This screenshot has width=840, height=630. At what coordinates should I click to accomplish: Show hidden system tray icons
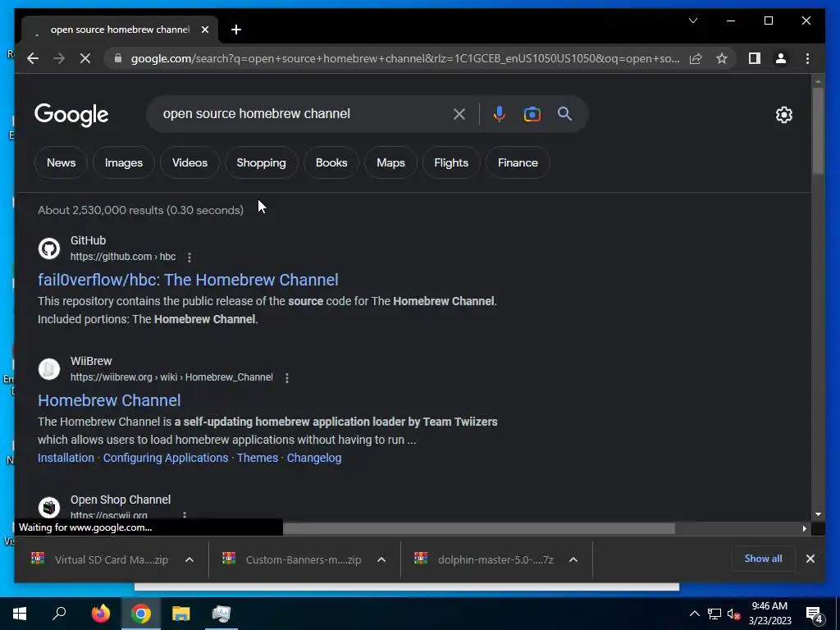pos(694,614)
